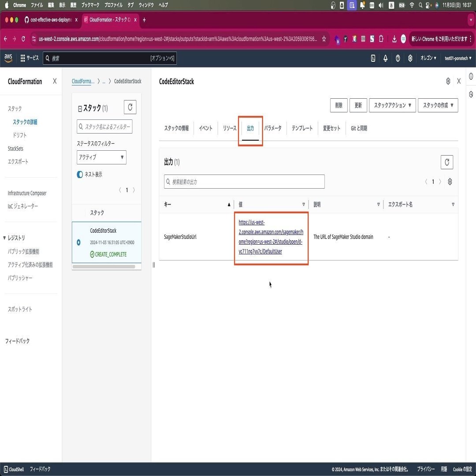Collapse the レジストリ section
Image resolution: width=476 pixels, height=476 pixels.
click(4, 238)
